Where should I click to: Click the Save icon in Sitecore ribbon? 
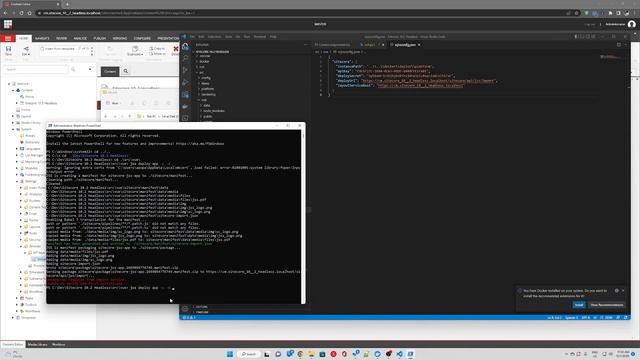click(8, 50)
